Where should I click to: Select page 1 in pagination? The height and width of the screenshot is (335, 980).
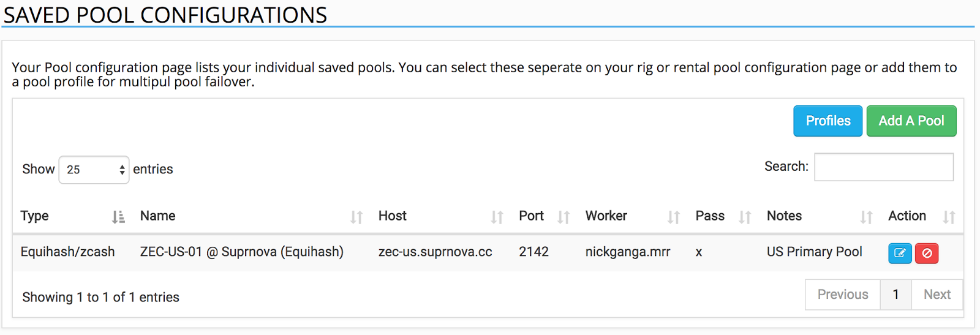coord(895,295)
